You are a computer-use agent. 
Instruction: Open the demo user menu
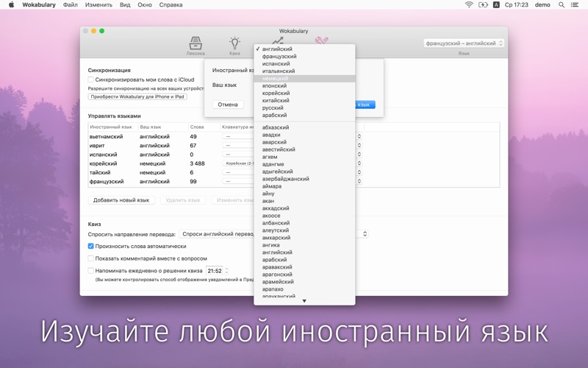(542, 5)
